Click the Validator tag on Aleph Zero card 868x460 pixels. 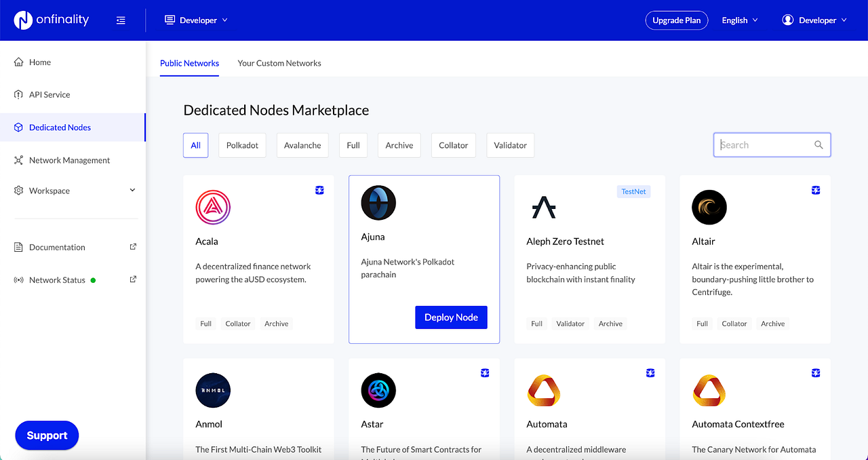tap(570, 324)
